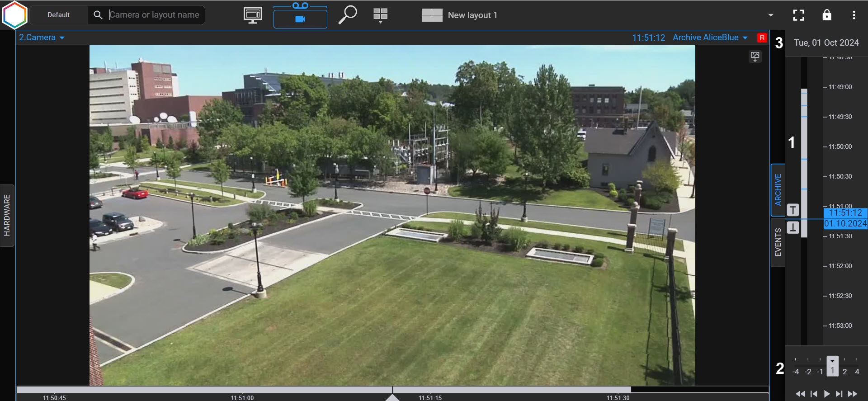Select the New layout 1 label
The width and height of the screenshot is (868, 401).
coord(472,15)
